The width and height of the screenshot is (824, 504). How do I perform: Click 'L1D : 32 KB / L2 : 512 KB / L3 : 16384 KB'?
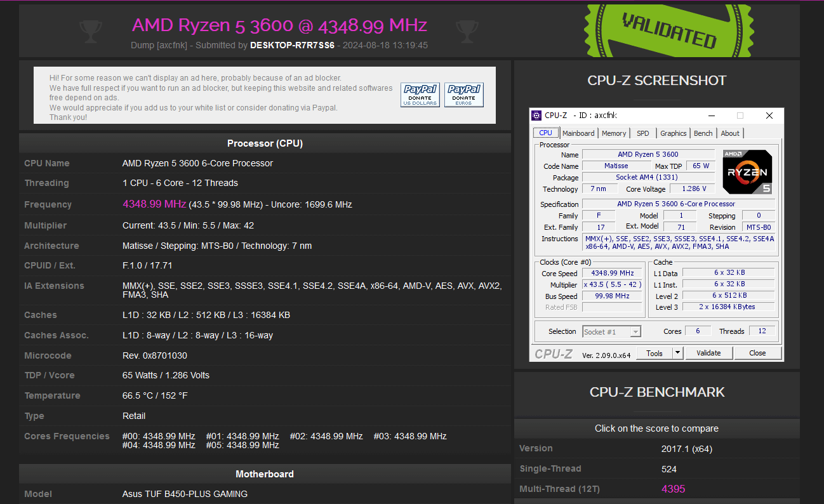206,315
